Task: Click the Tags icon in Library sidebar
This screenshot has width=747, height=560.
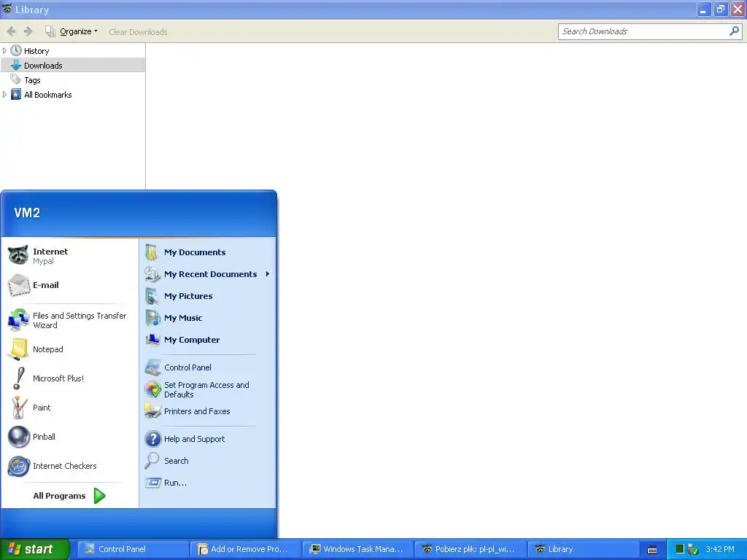Action: [x=16, y=80]
